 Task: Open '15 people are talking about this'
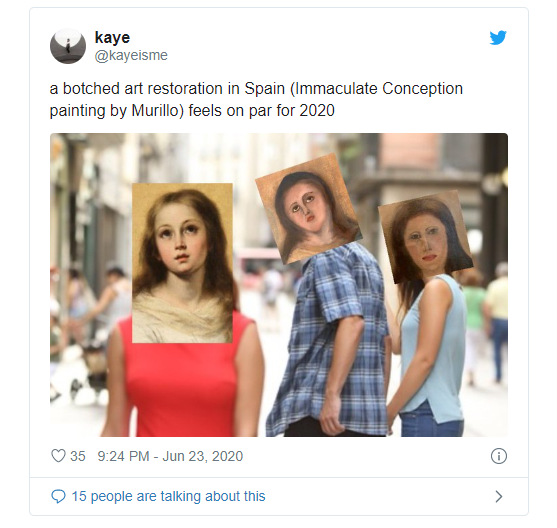168,496
